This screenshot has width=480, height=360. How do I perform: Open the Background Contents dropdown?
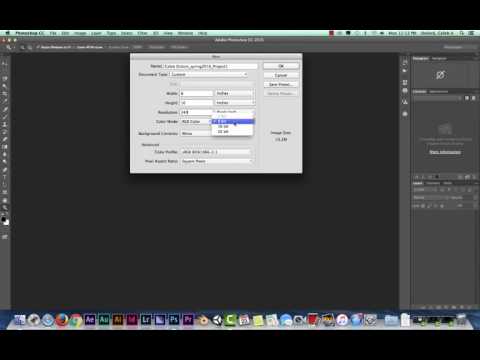tap(196, 133)
